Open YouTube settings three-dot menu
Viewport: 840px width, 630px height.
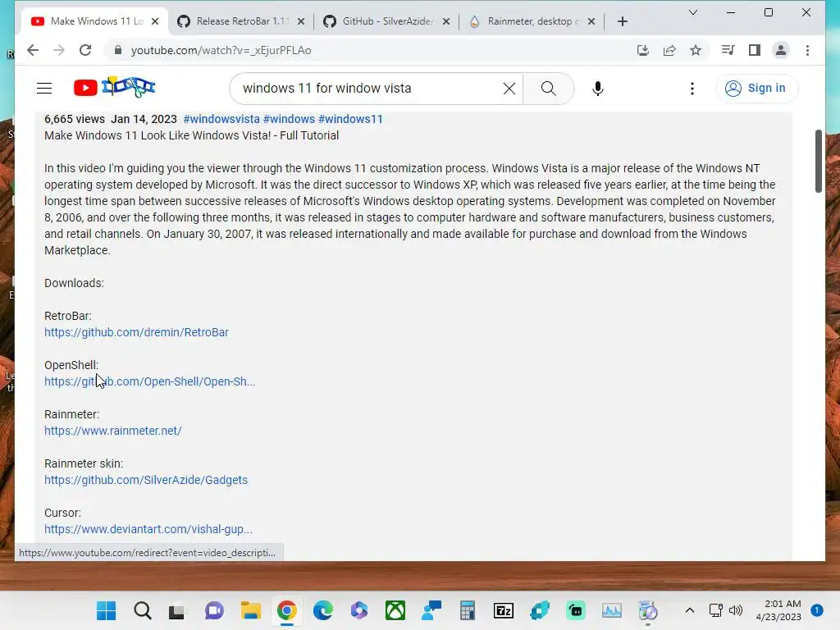(692, 89)
